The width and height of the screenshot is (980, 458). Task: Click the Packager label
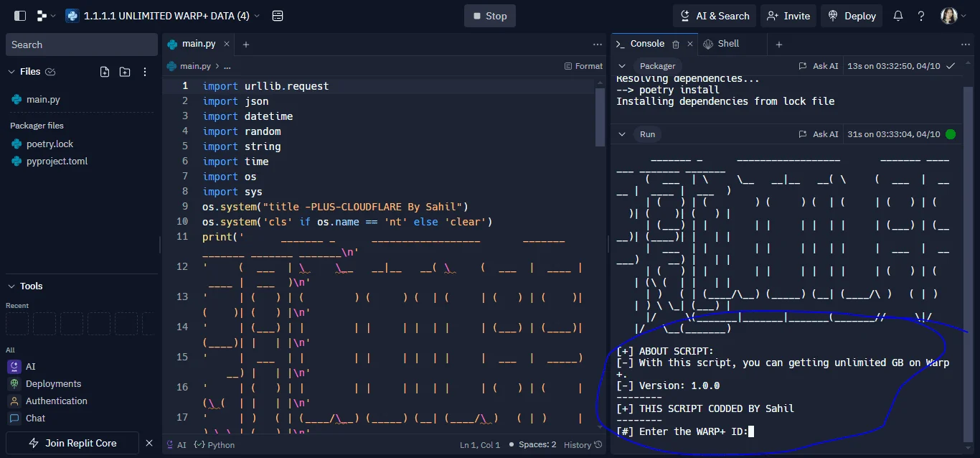[x=657, y=66]
